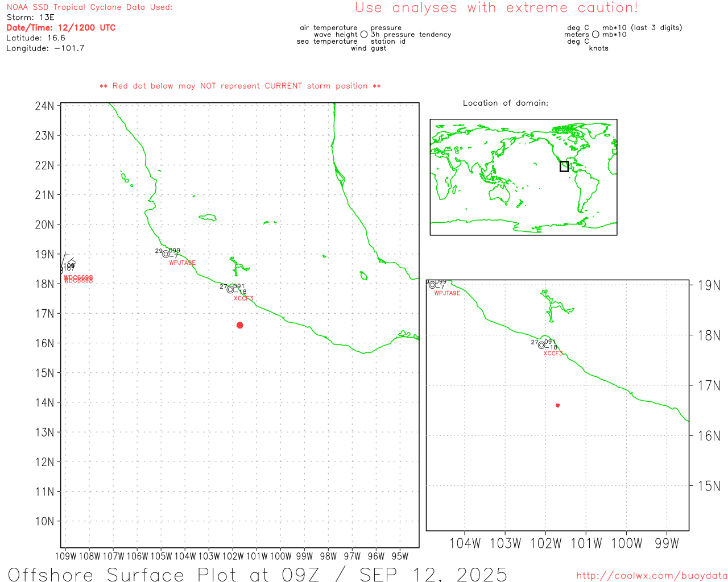Click the 'Latitude: 16.6' value

[36, 38]
